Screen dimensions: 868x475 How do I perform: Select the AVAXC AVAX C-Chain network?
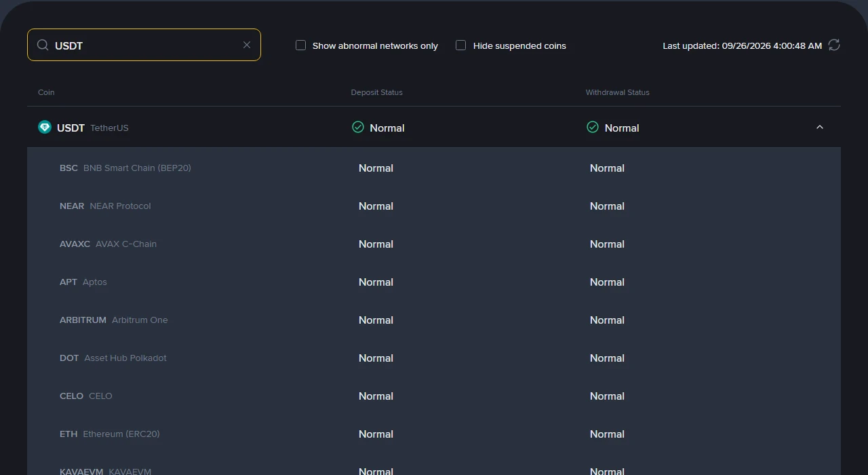coord(434,244)
